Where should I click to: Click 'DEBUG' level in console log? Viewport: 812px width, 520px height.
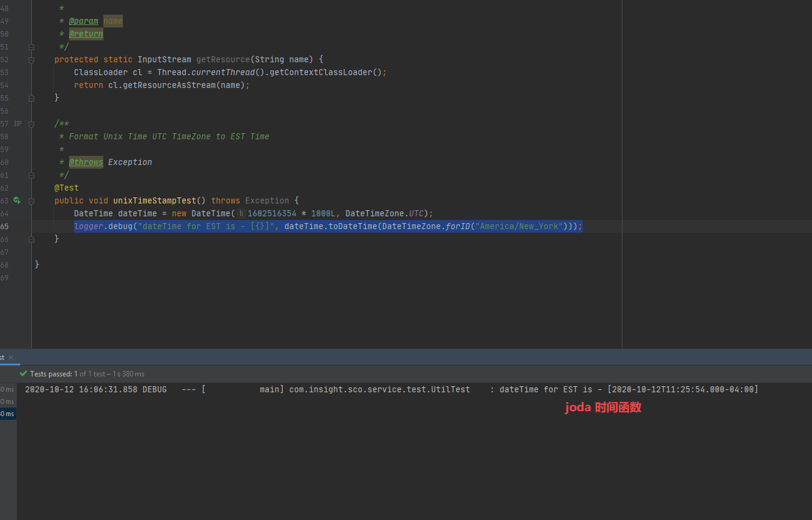[155, 389]
